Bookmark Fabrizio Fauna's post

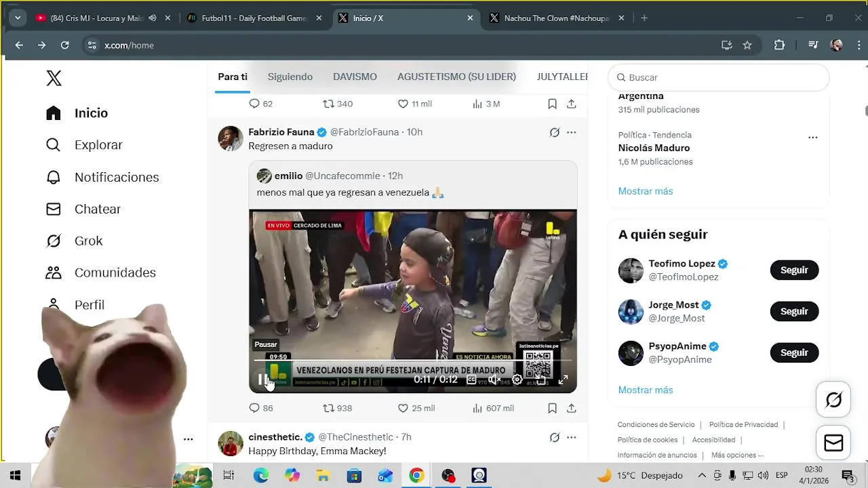pyautogui.click(x=552, y=408)
